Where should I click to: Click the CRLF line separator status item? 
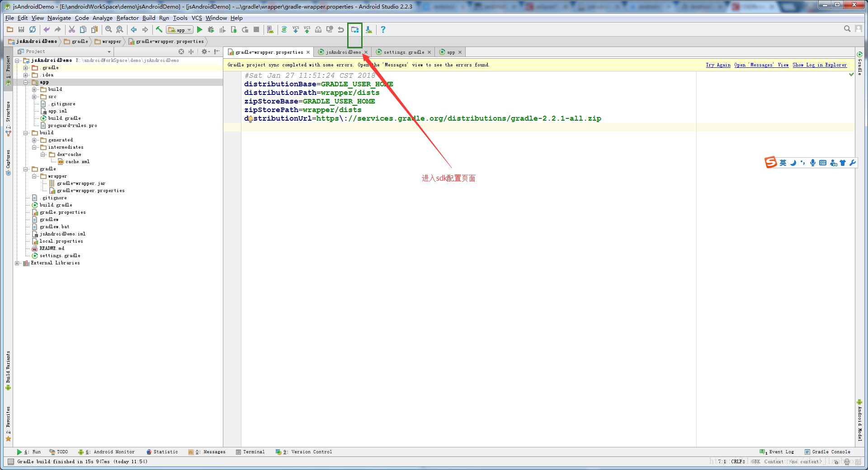click(738, 462)
